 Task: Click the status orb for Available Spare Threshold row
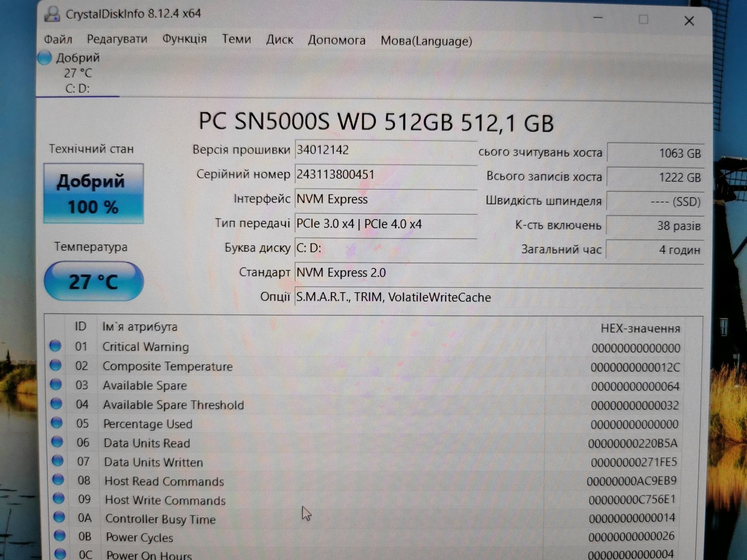(57, 404)
